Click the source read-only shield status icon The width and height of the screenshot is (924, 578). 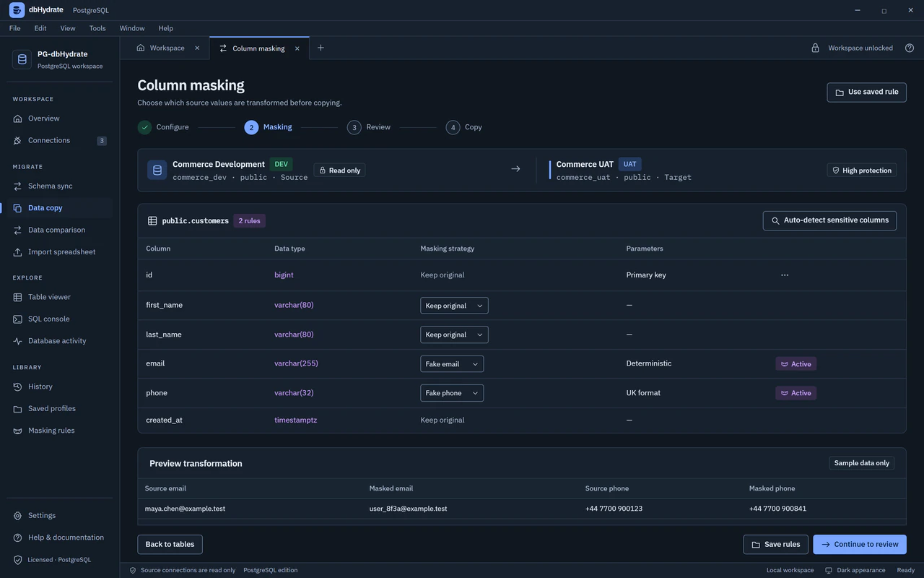click(133, 570)
